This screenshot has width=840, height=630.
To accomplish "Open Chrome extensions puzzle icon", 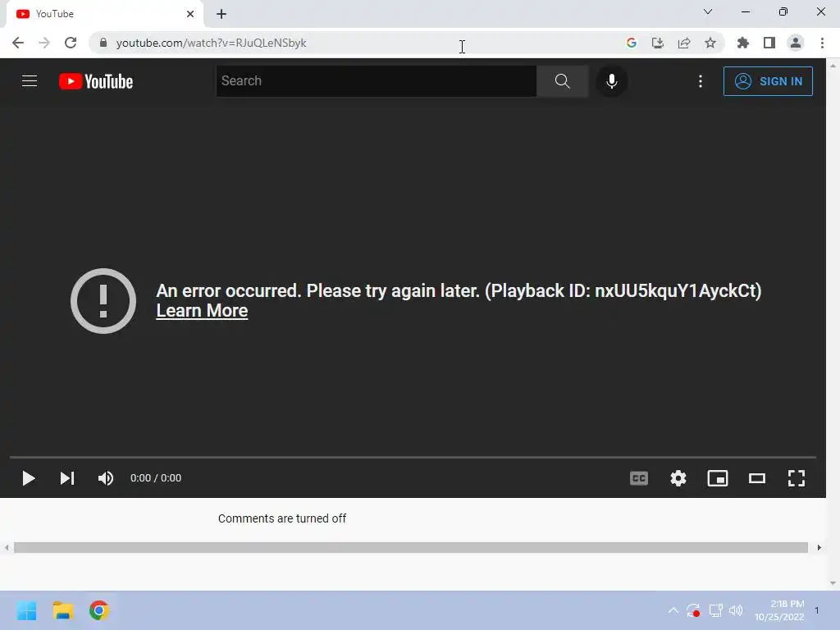I will 742,43.
